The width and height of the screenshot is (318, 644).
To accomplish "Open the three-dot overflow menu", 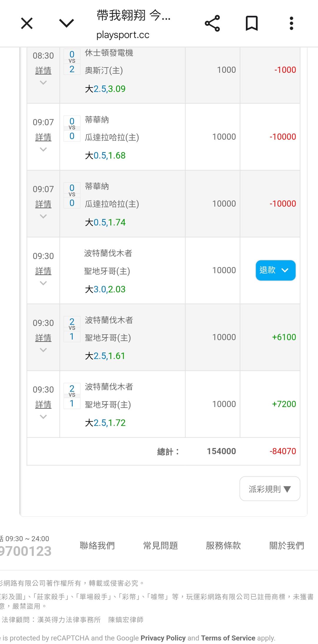I will click(291, 23).
